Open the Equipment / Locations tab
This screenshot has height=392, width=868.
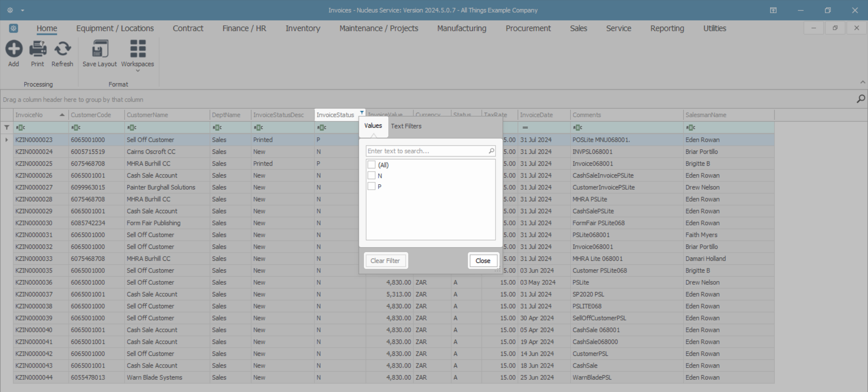(x=115, y=28)
